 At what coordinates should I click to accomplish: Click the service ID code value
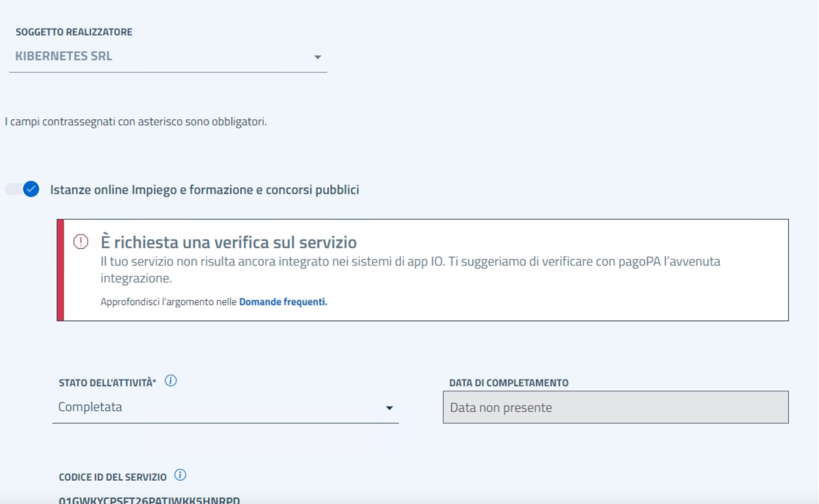click(x=149, y=500)
